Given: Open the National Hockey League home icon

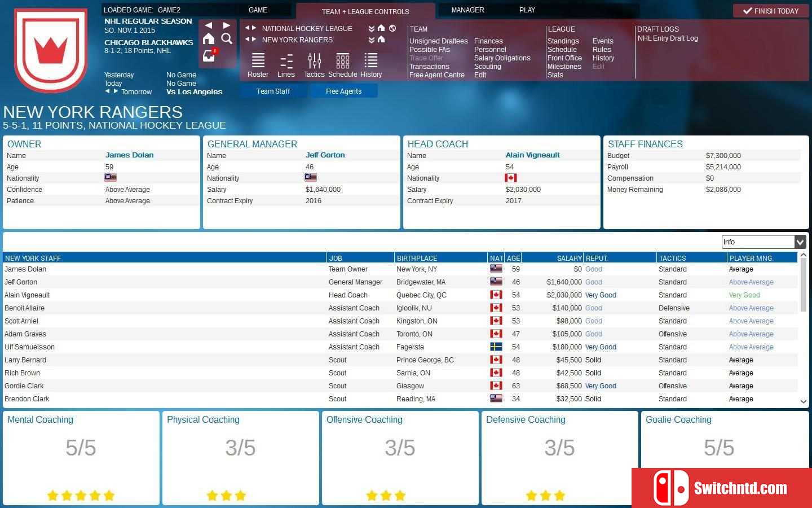Looking at the screenshot, I should click(381, 28).
